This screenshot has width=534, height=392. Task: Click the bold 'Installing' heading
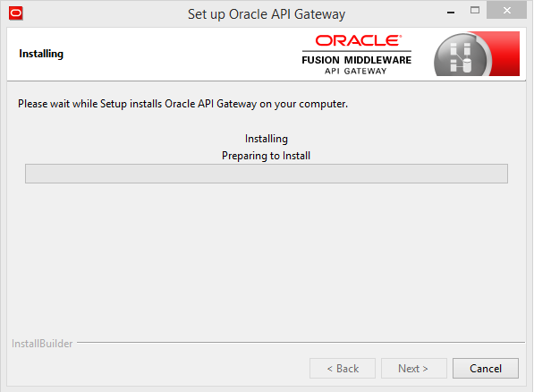(x=41, y=54)
